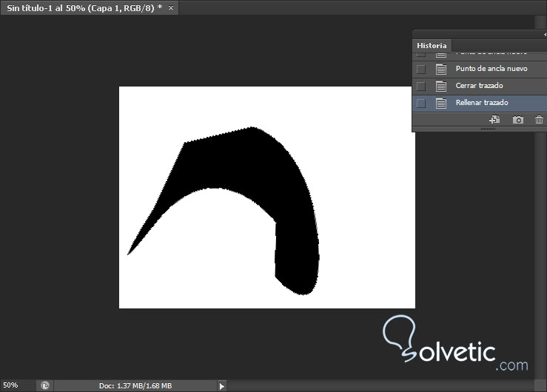The width and height of the screenshot is (547, 392).
Task: Click the Doc: 1.37 MB/1.68 MB status text
Action: coord(135,386)
